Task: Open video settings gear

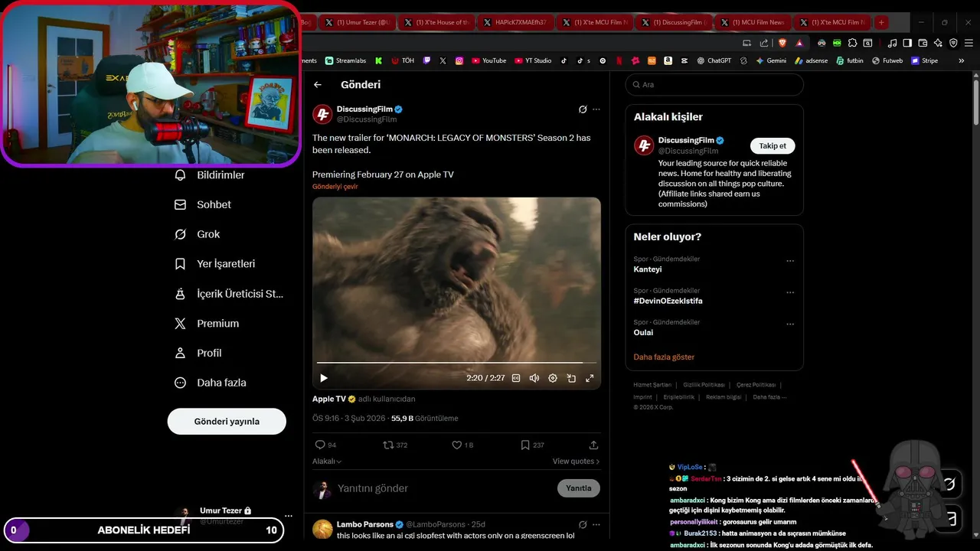Action: 553,378
